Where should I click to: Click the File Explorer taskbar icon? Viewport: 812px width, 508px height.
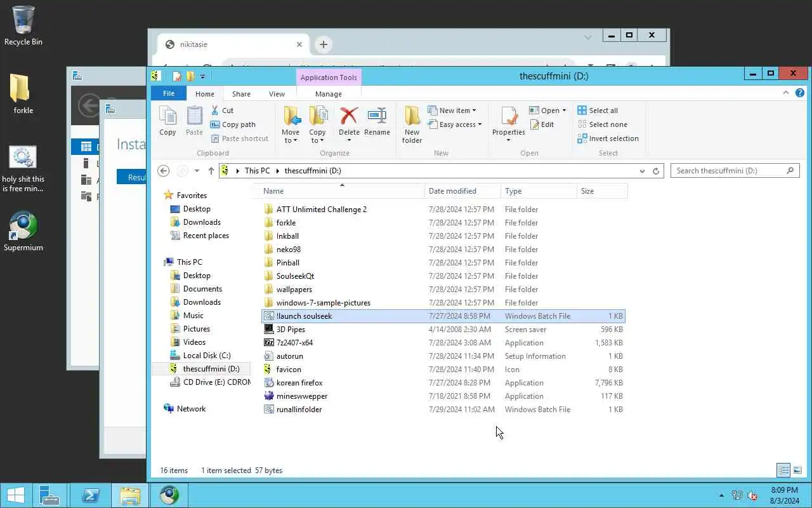(x=130, y=495)
